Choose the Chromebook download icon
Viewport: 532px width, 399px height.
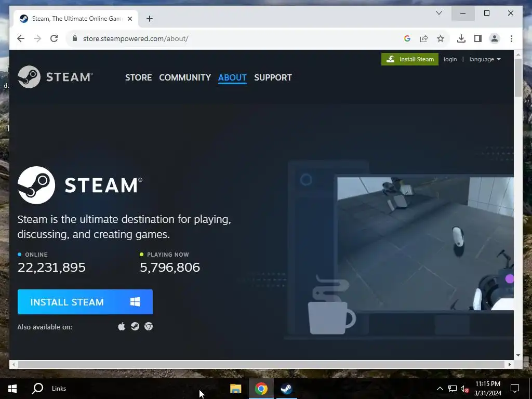149,326
